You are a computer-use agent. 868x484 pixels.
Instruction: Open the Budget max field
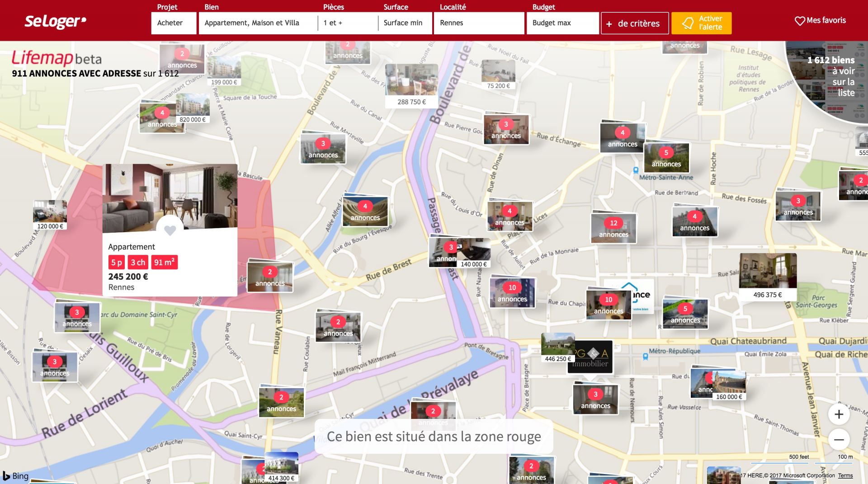[563, 23]
